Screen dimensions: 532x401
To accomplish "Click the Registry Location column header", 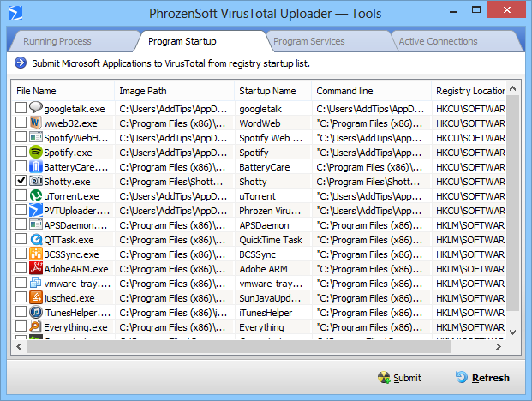I will pyautogui.click(x=469, y=91).
